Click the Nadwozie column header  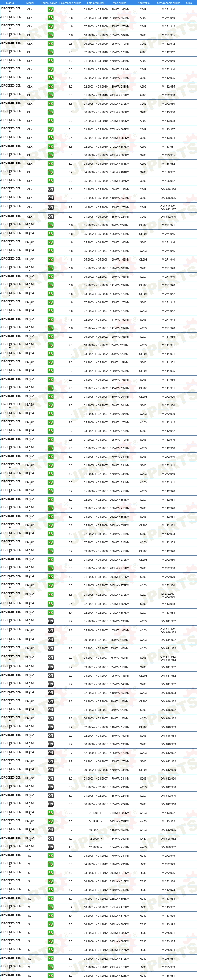(x=143, y=3)
